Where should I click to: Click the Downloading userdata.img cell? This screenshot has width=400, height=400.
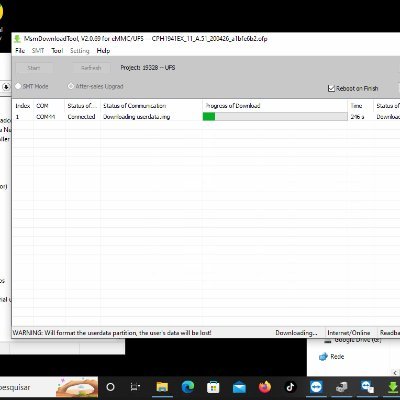137,117
